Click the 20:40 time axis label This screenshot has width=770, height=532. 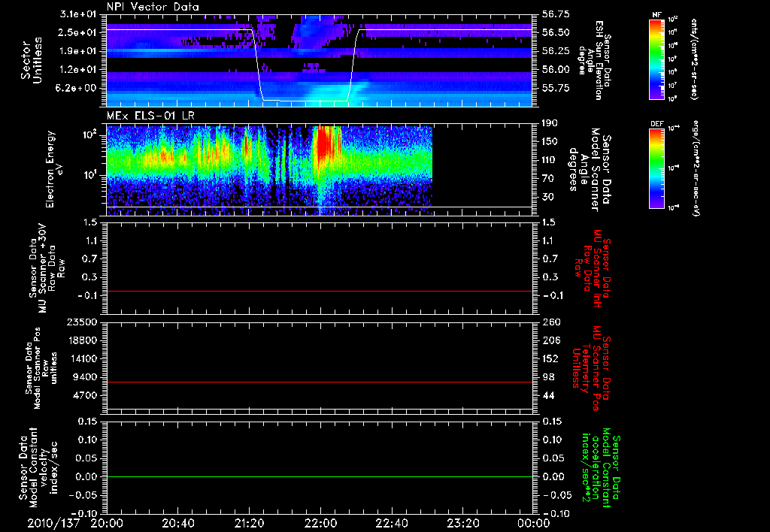(177, 523)
